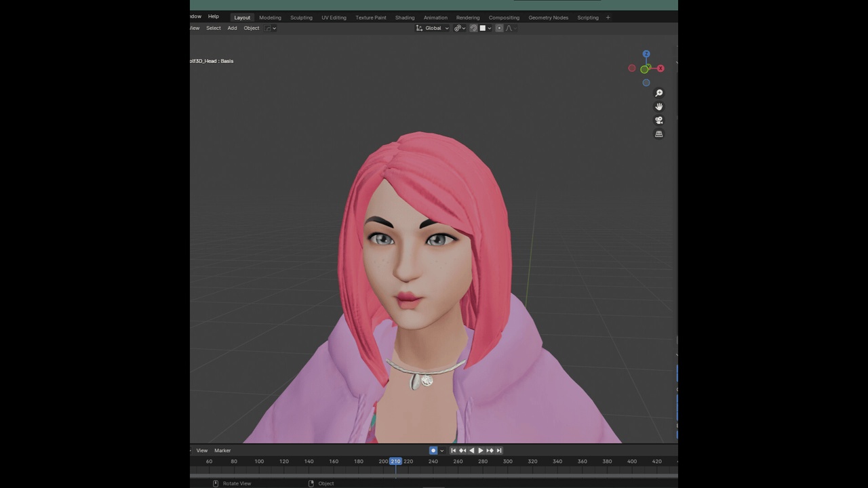Play the animation in reverse

(472, 451)
